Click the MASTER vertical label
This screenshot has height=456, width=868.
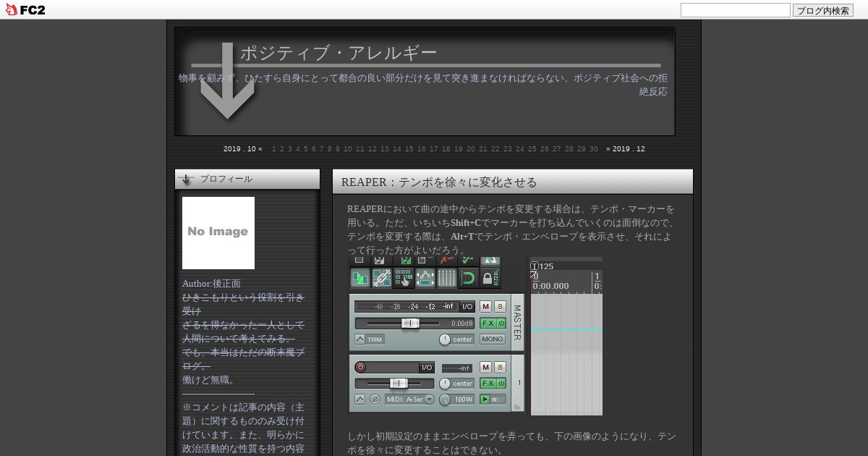coord(517,323)
